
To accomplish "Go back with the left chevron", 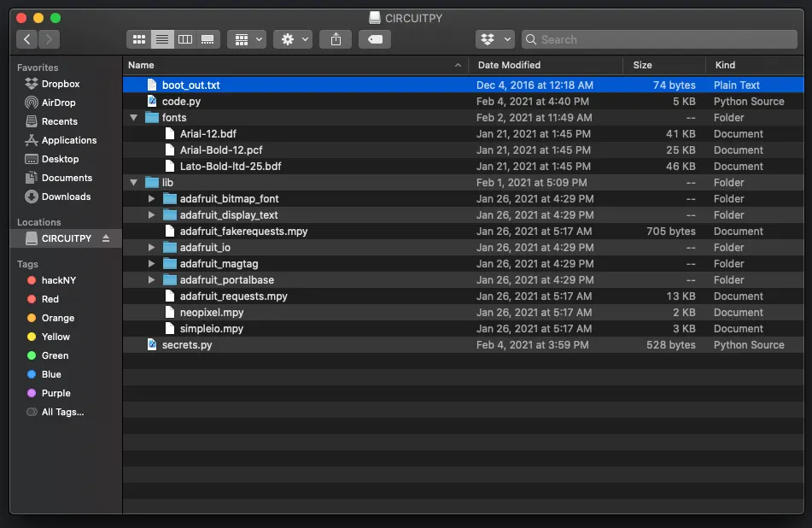I will click(x=27, y=39).
